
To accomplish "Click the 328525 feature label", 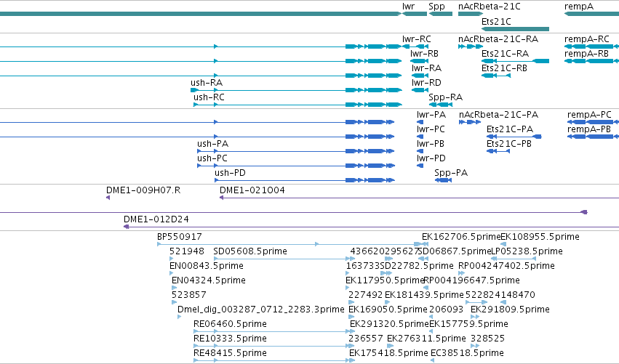I will coord(487,339).
